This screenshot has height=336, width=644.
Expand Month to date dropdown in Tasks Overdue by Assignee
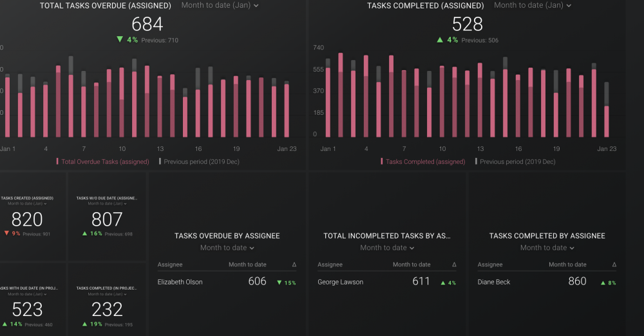pyautogui.click(x=227, y=248)
